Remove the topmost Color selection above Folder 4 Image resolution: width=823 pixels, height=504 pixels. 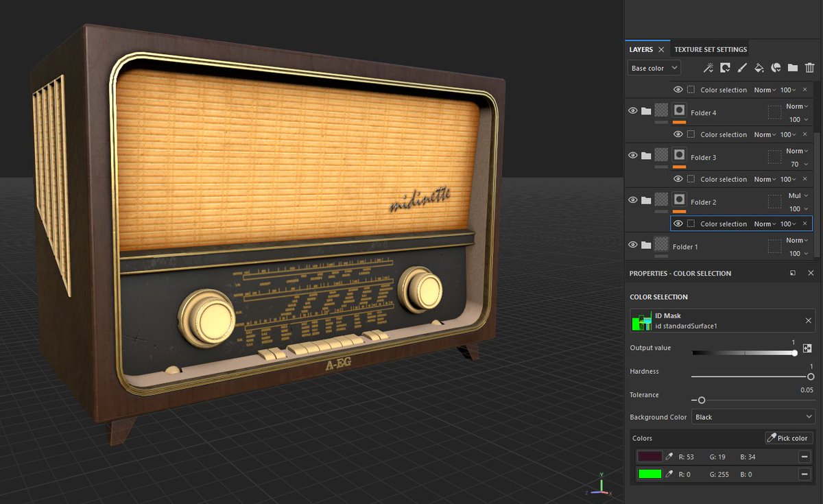[805, 91]
